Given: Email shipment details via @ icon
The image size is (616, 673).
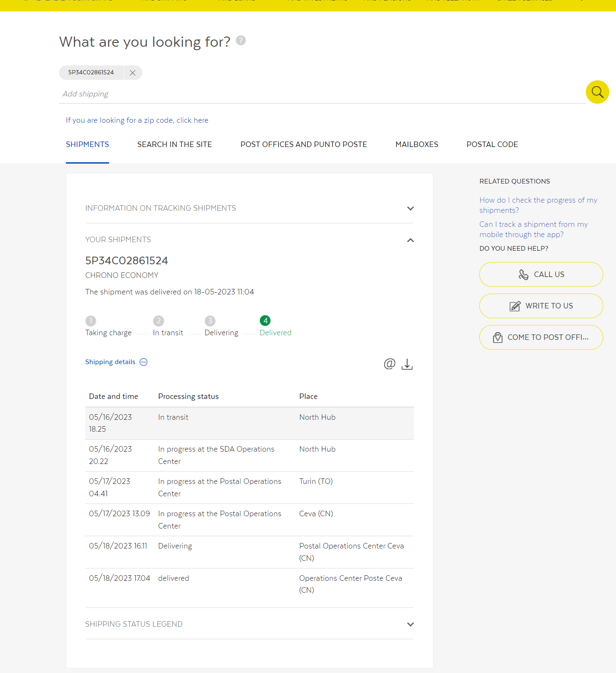Looking at the screenshot, I should (x=389, y=364).
